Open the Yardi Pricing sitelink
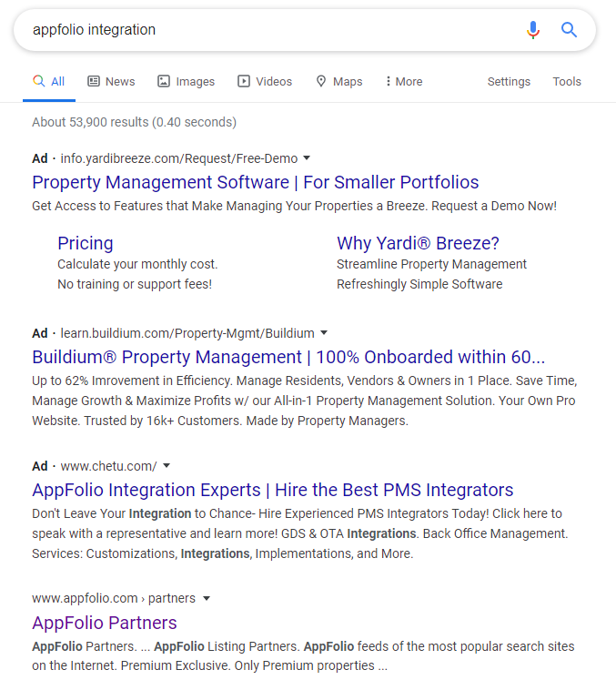 [x=86, y=243]
